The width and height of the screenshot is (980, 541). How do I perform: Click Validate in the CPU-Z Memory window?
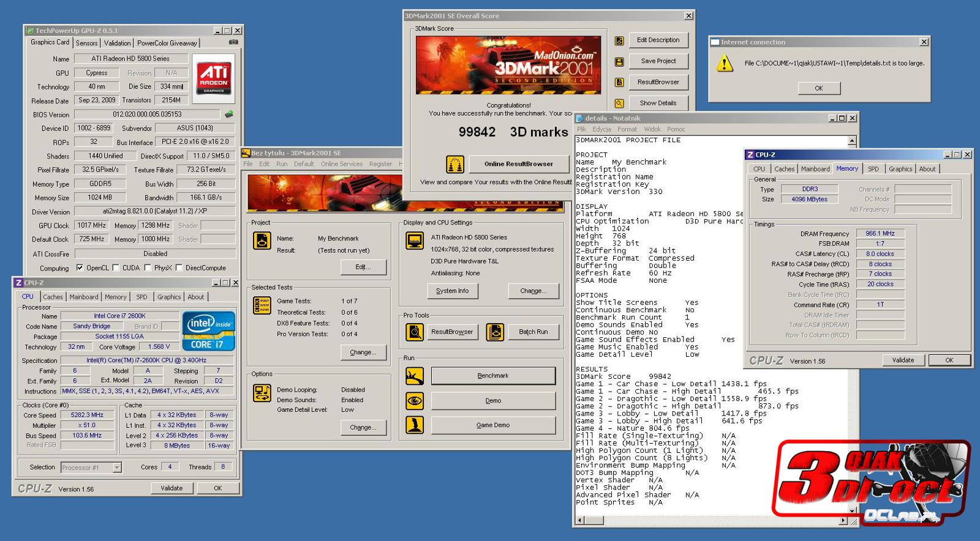coord(903,360)
